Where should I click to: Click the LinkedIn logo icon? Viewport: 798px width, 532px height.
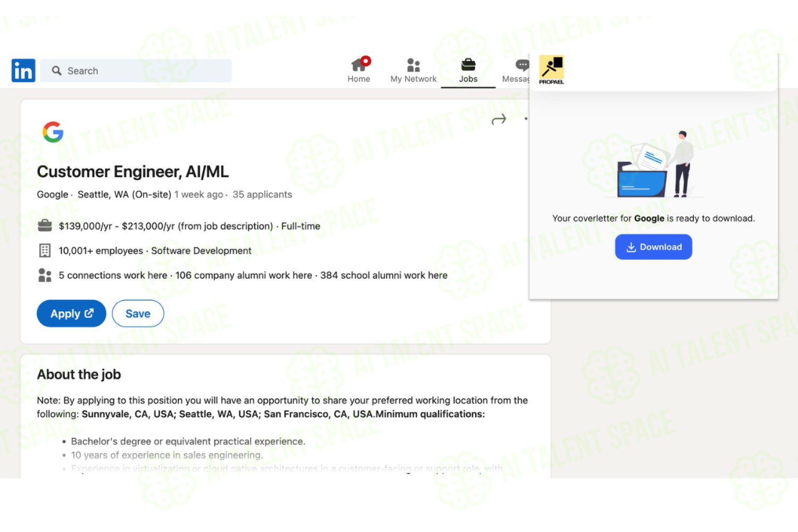[23, 70]
